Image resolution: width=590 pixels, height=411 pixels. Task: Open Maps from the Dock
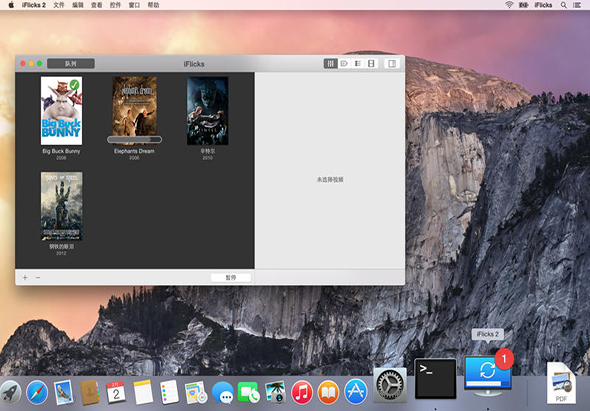(196, 392)
